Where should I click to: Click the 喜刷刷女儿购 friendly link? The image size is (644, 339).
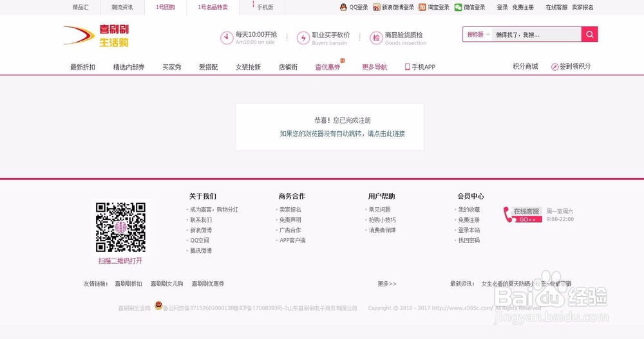[x=167, y=284]
